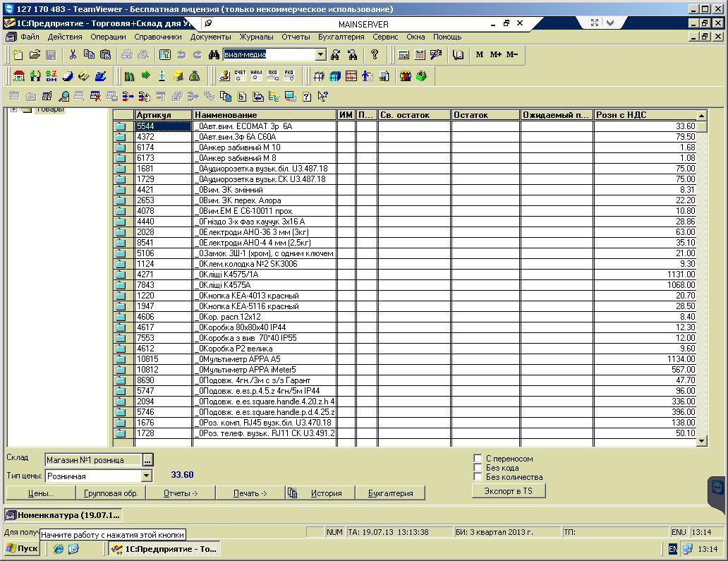Click table scrollbar down arrow
The image size is (728, 561).
pyautogui.click(x=701, y=441)
